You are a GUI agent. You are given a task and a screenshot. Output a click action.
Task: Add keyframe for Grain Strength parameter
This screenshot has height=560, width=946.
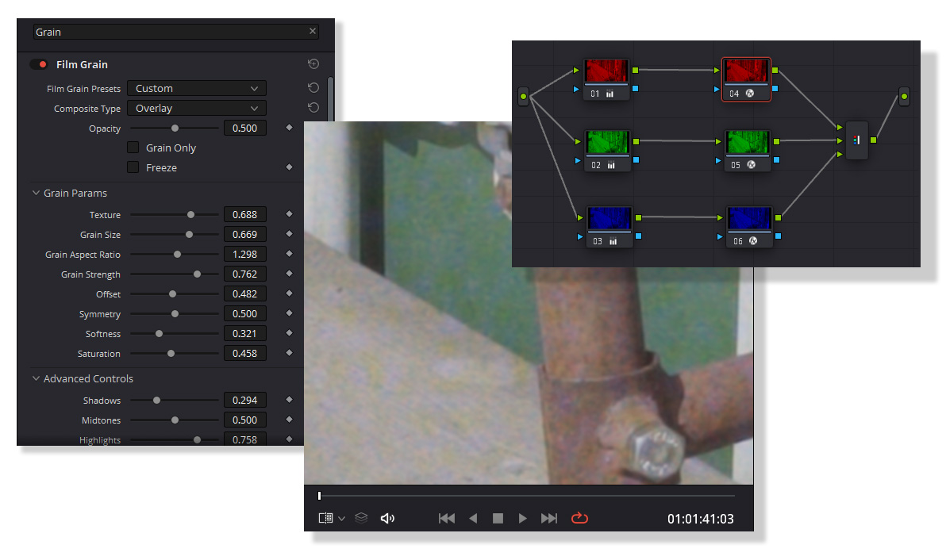(x=289, y=274)
